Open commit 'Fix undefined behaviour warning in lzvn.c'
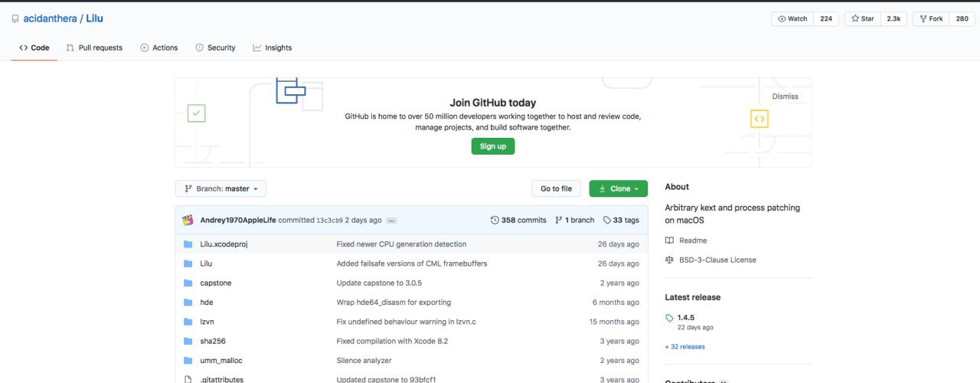Image resolution: width=980 pixels, height=383 pixels. click(407, 322)
